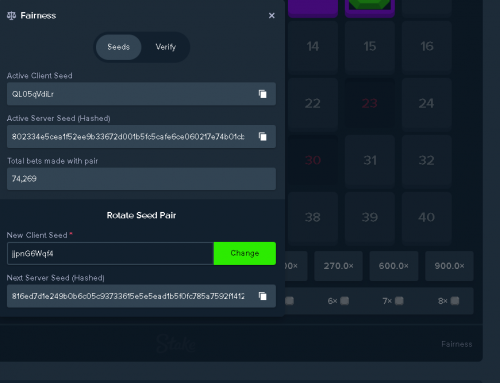Click the Next Server Seed hashed field
The image size is (500, 383).
(141, 296)
